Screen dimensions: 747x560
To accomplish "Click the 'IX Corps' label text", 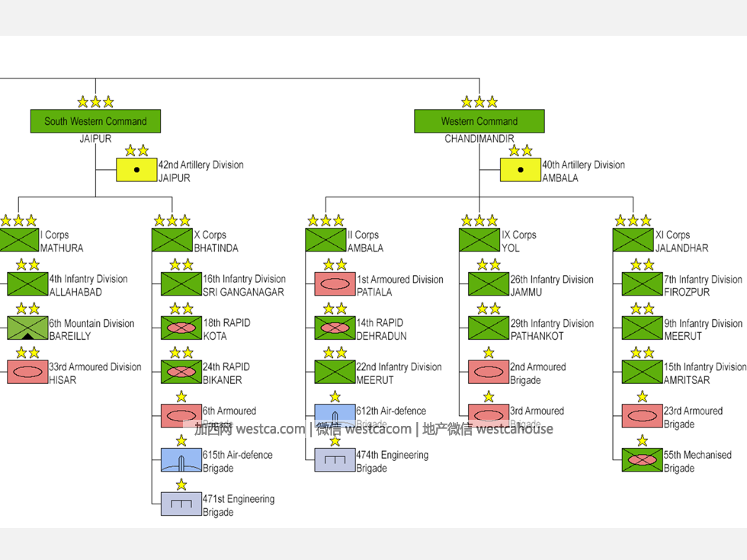I will point(519,235).
